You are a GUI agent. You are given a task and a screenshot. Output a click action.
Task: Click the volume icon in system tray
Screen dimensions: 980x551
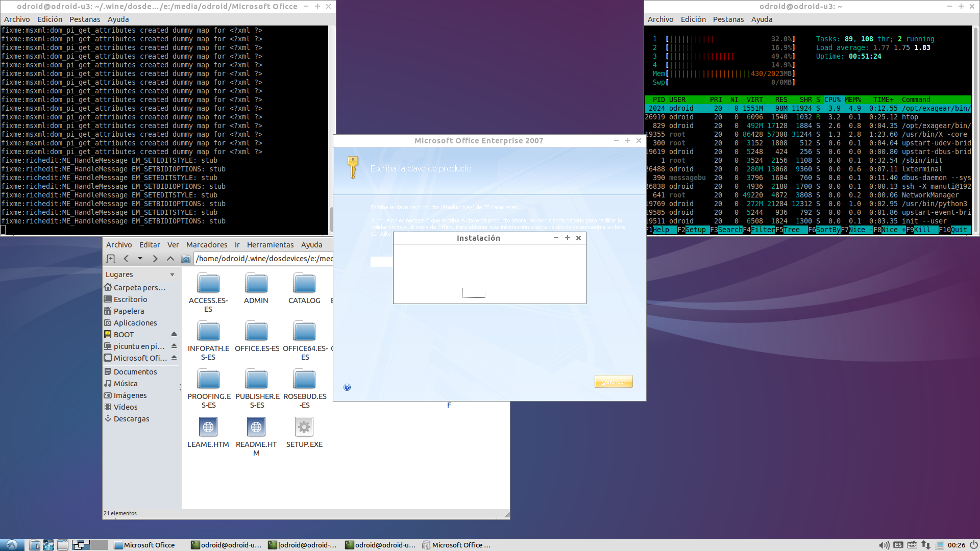[884, 545]
